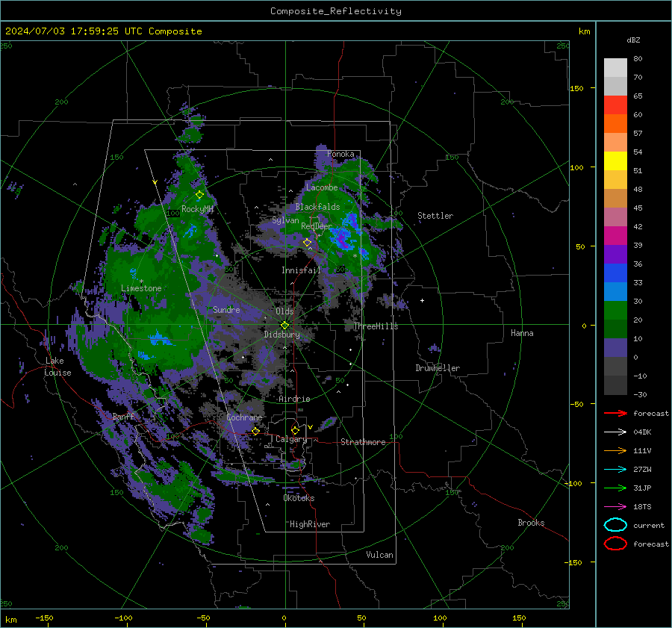Click the Brooks city label
Viewport: 672px width, 628px height.
(x=531, y=523)
